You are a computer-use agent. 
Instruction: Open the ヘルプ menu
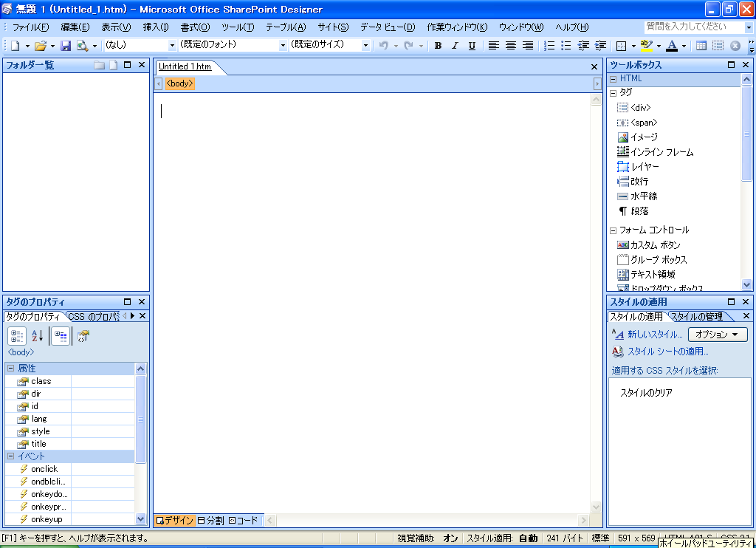[572, 27]
